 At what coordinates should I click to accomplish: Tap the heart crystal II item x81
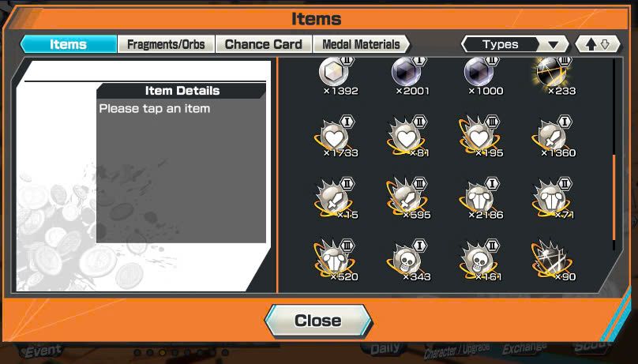[x=407, y=137]
